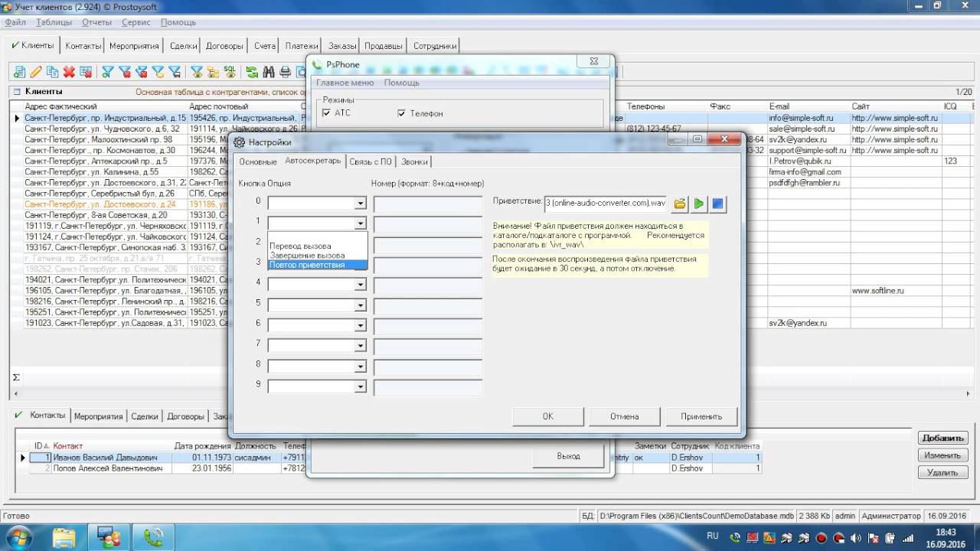Open the Таблицы menu
Image resolution: width=980 pixels, height=551 pixels.
pos(54,22)
